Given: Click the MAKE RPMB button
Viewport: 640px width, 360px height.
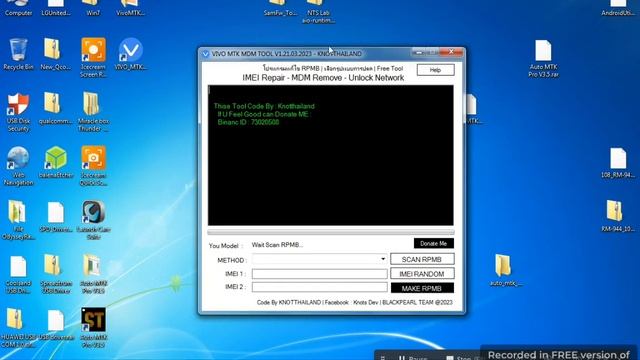Looking at the screenshot, I should click(422, 288).
